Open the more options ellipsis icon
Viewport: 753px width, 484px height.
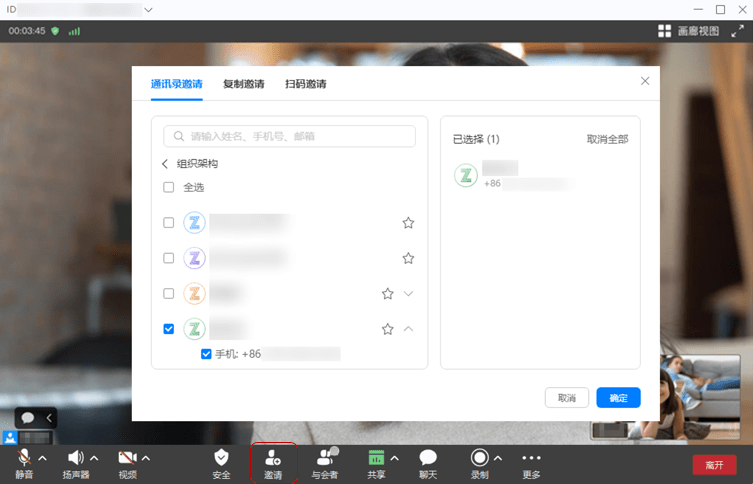click(531, 458)
